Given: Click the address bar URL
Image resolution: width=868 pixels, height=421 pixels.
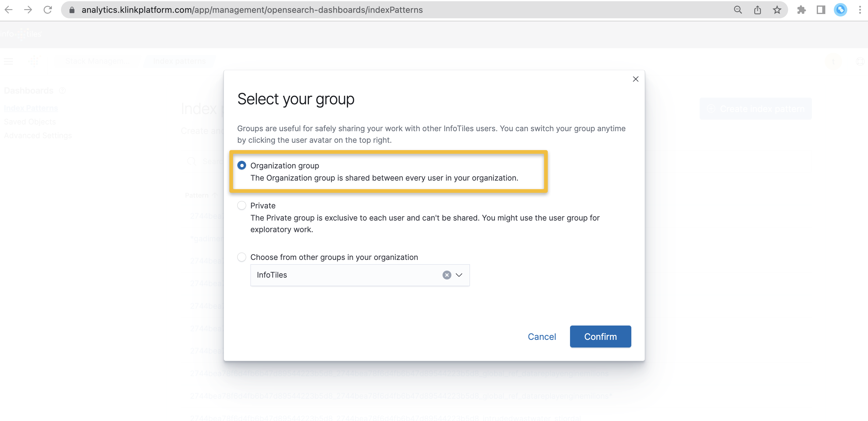Looking at the screenshot, I should coord(252,10).
